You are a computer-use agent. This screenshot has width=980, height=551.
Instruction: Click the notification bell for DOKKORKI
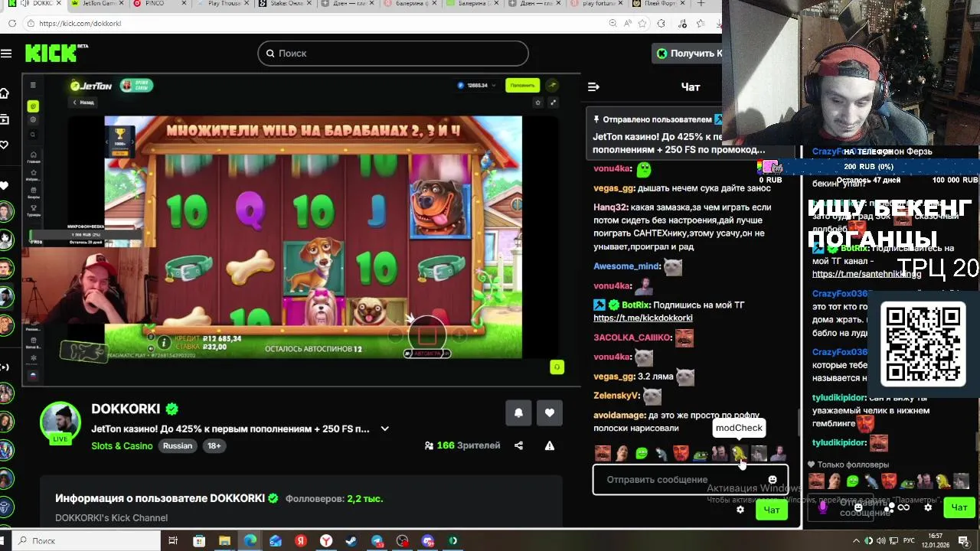tap(518, 412)
